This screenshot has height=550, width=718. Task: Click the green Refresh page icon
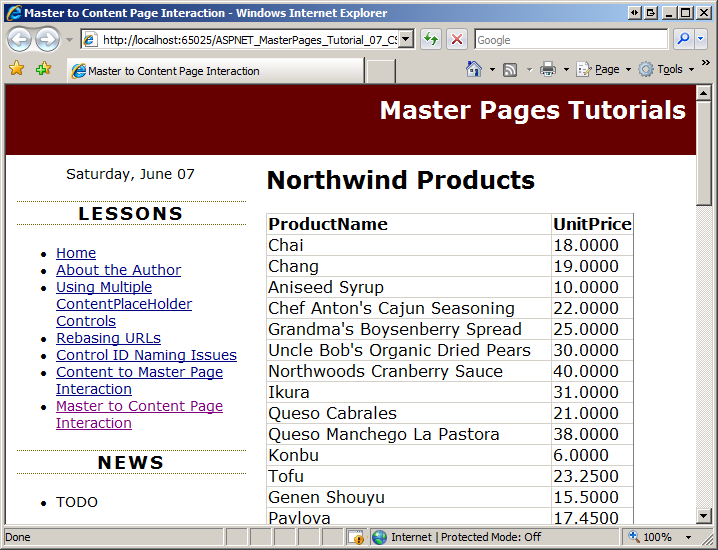(x=431, y=40)
